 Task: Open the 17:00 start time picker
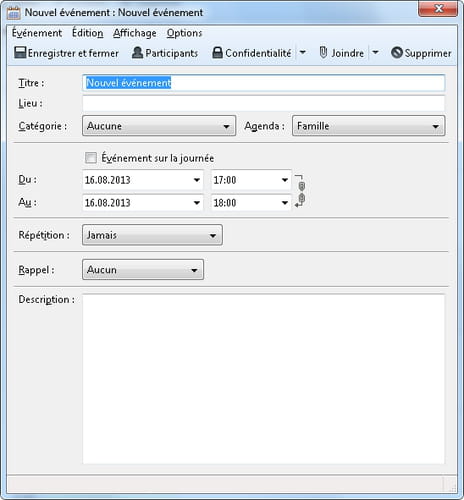pyautogui.click(x=251, y=180)
